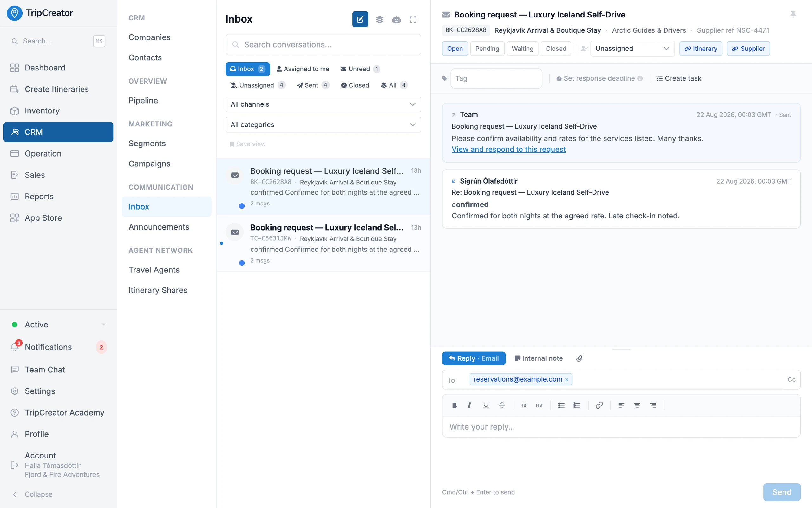Set conversation status to Pending
The width and height of the screenshot is (812, 508).
487,48
